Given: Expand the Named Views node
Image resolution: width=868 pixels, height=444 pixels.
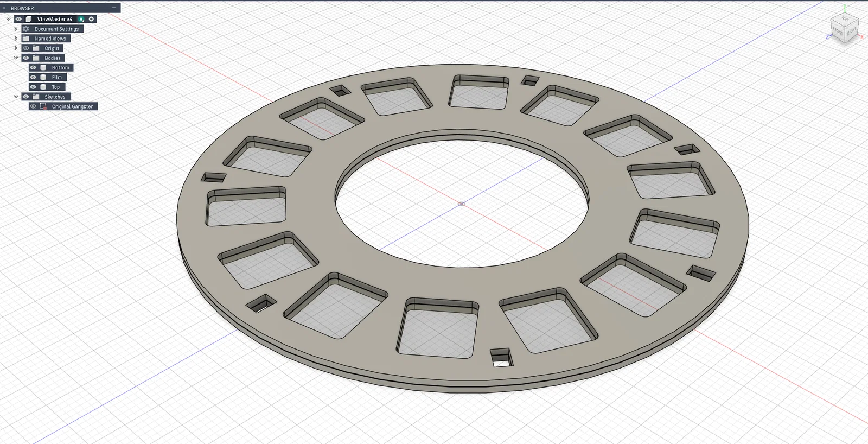Looking at the screenshot, I should click(x=16, y=39).
